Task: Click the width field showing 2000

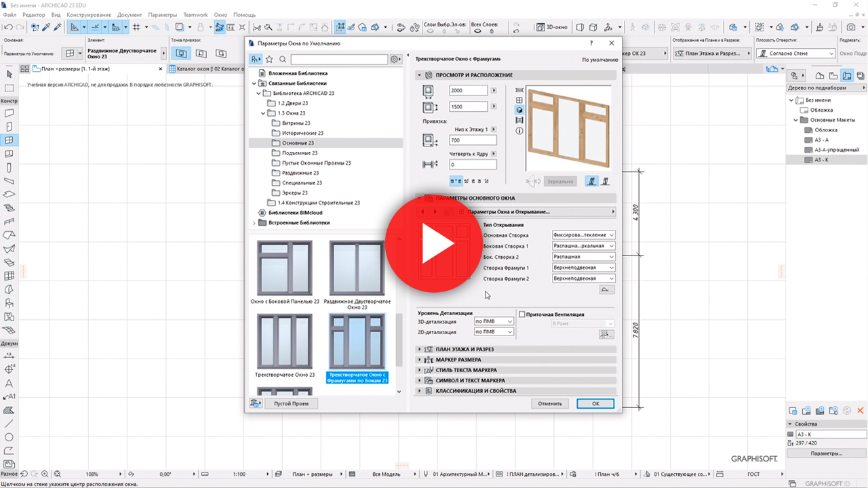Action: [x=469, y=90]
